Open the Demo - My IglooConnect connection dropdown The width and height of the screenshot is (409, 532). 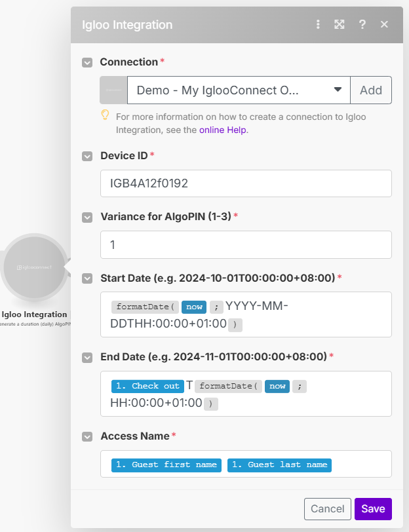coord(239,90)
